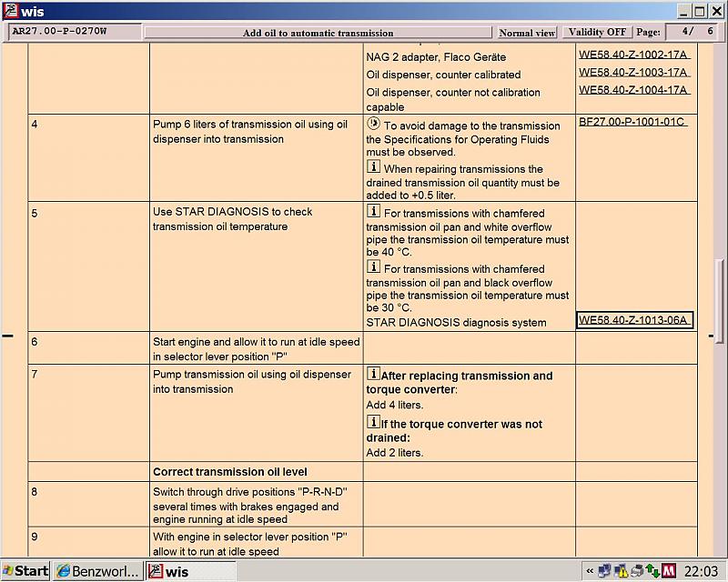Screen dimensions: 728x582
Task: Click step 9 text 'With engine in selector lever position'
Action: (250, 544)
